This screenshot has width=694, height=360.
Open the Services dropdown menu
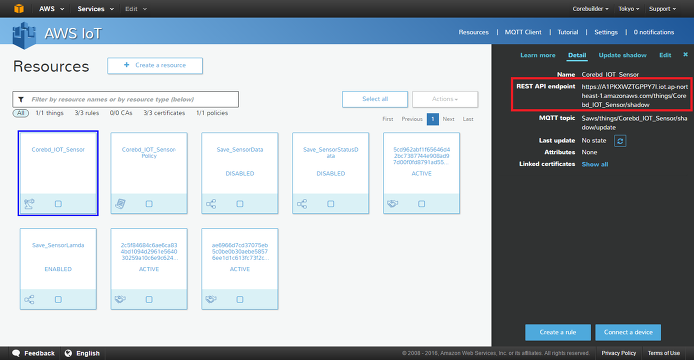96,8
